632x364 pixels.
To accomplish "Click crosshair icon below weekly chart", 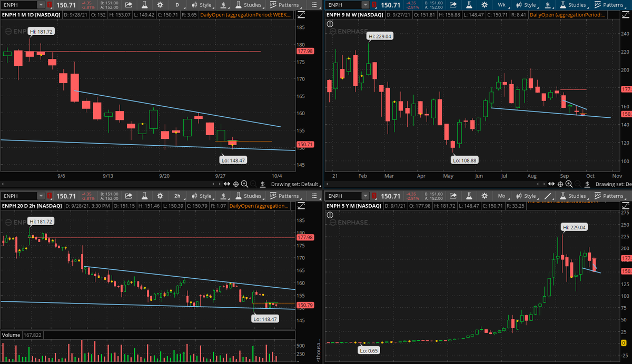I will tap(560, 184).
